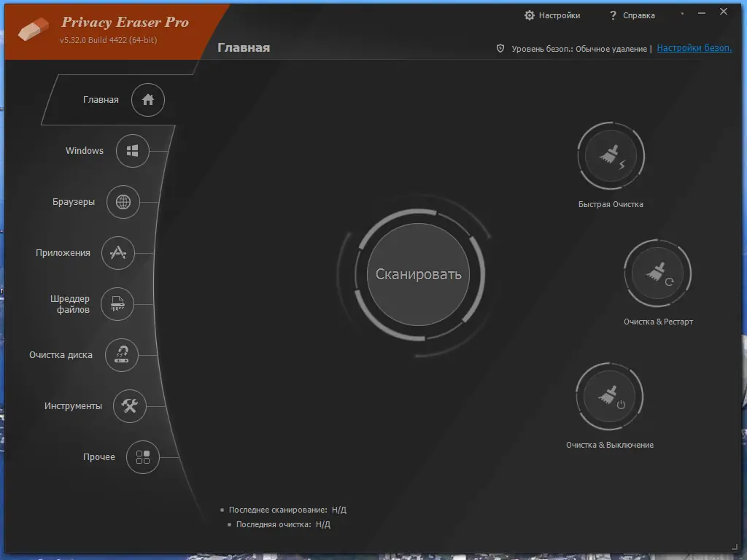The height and width of the screenshot is (560, 747).
Task: Click the gear icon next to Настройки
Action: (x=530, y=15)
